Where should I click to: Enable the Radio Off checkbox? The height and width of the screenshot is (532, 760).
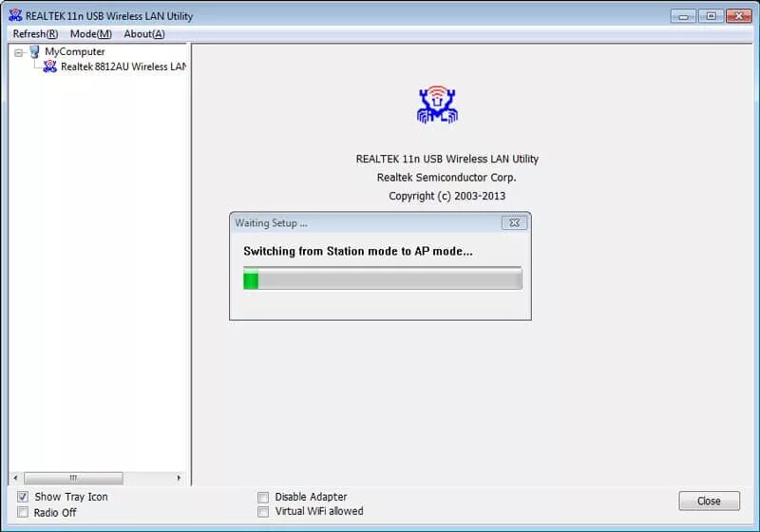tap(22, 512)
